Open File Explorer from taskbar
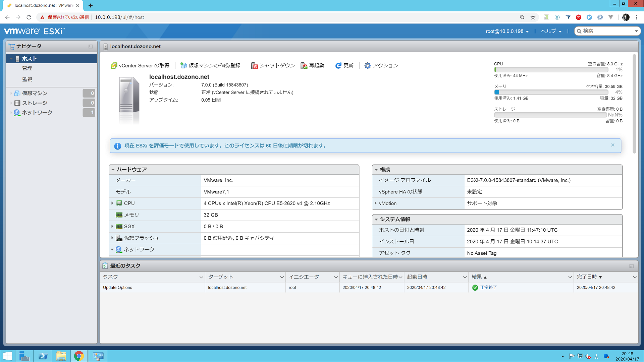644x362 pixels. pos(61,356)
